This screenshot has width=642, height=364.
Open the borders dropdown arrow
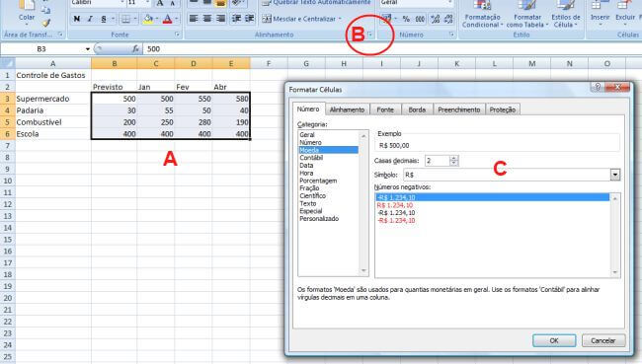click(x=135, y=19)
